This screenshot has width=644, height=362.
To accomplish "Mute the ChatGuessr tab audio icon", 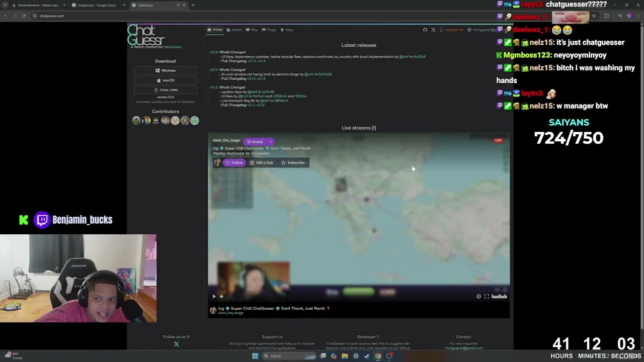I will point(178,5).
